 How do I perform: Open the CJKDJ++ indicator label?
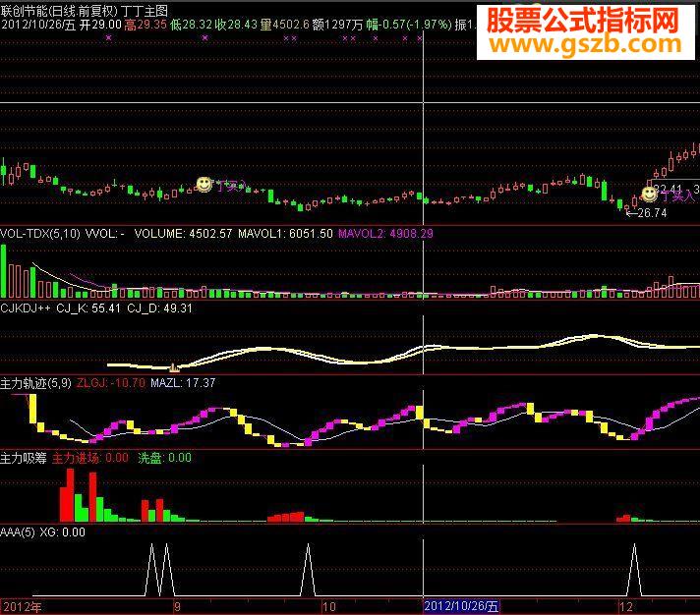point(26,308)
